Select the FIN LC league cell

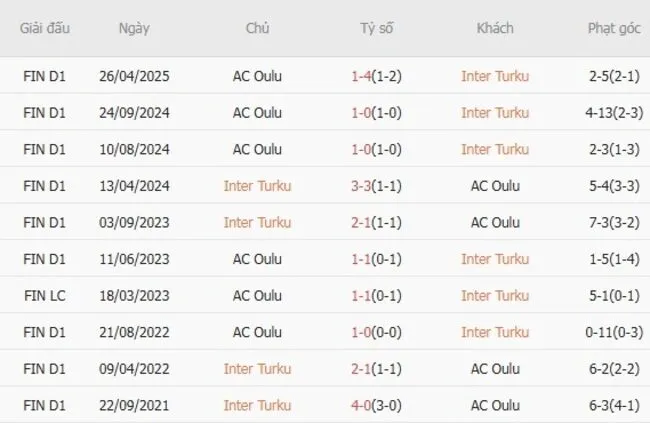coord(46,296)
